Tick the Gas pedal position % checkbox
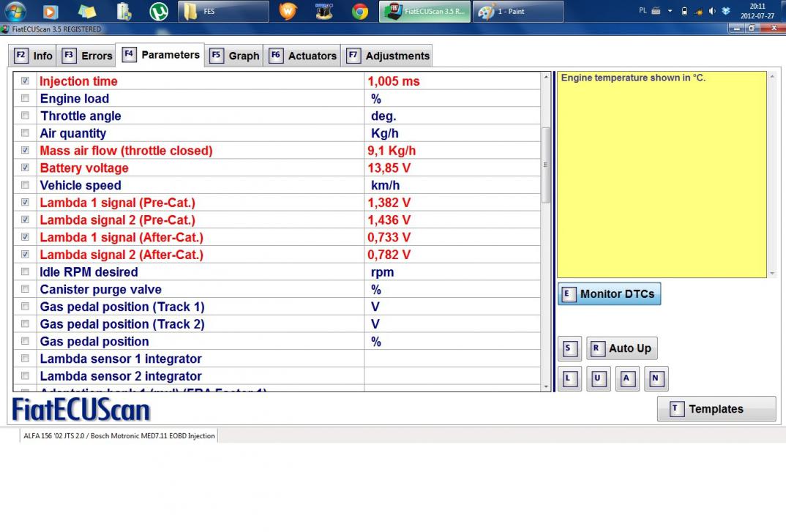Screen dimensions: 786x532 click(25, 341)
